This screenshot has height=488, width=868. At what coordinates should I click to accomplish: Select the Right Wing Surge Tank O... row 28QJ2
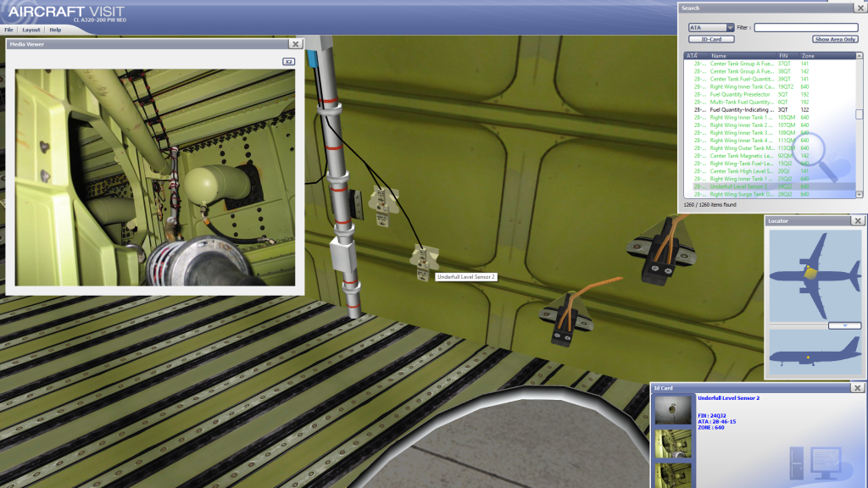tap(770, 194)
